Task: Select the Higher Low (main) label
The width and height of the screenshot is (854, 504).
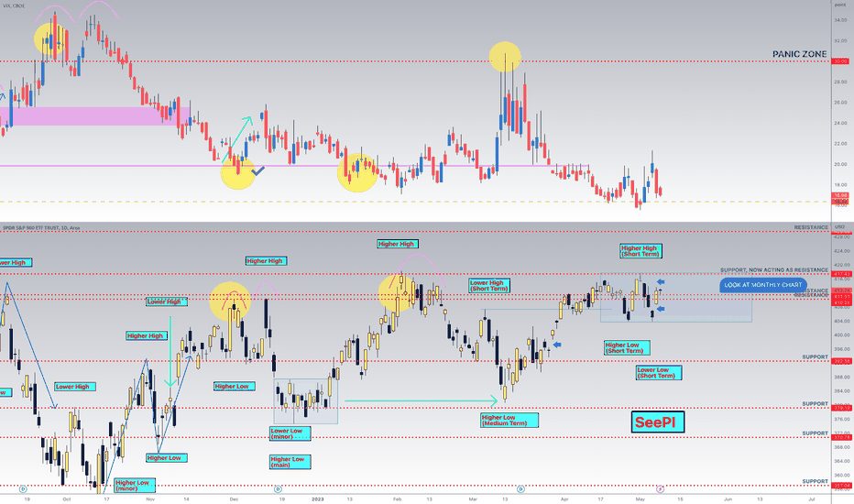Action: [x=290, y=462]
